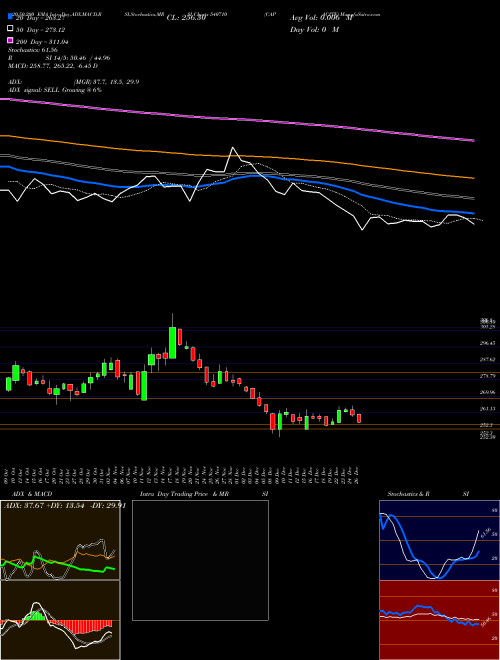500x660 pixels.
Task: Click the MACD histogram panel
Action: [x=60, y=620]
